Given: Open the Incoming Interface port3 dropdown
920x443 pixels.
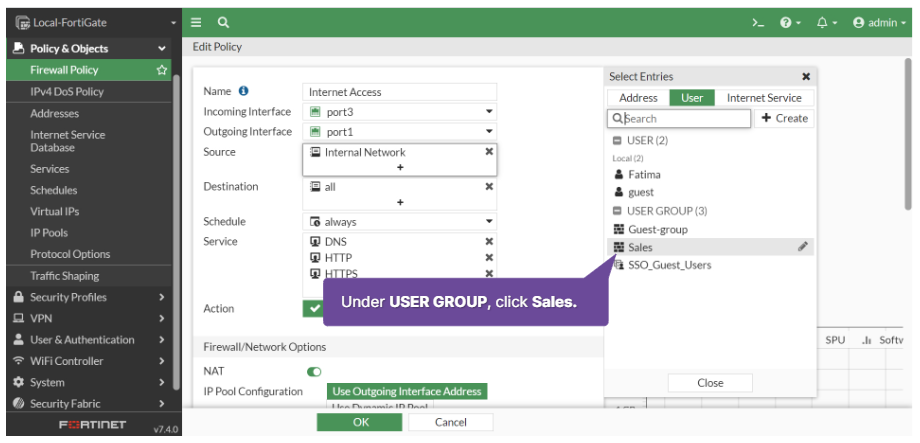Looking at the screenshot, I should pos(400,112).
